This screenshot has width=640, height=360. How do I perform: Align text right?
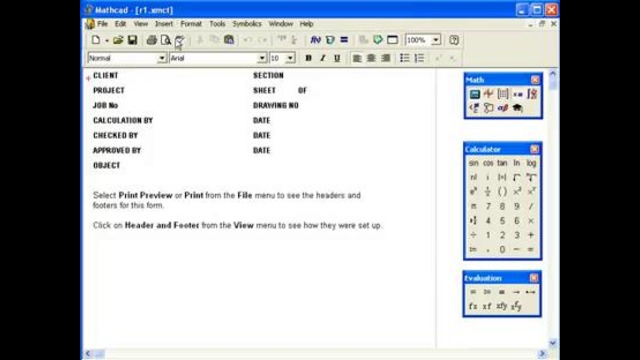pos(385,58)
